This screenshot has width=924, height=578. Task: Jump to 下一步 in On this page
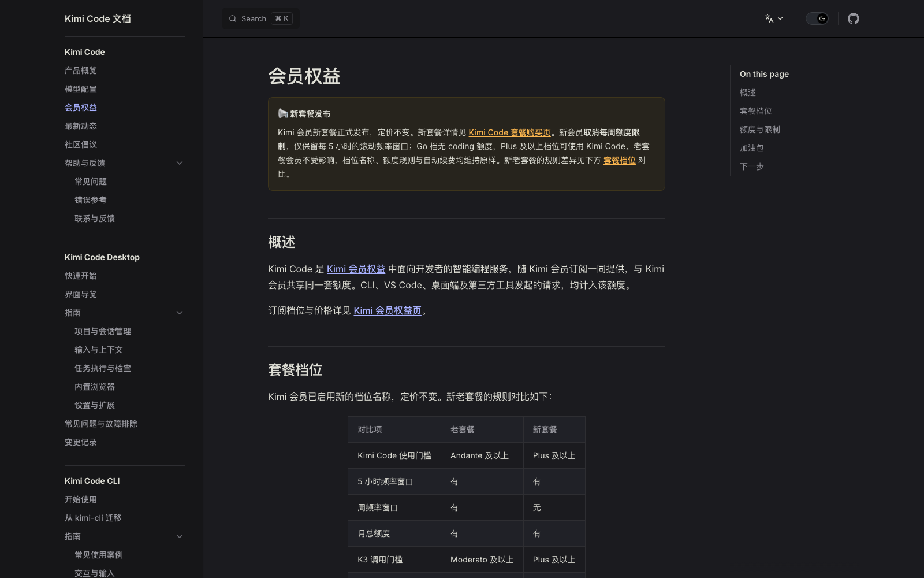pos(752,166)
